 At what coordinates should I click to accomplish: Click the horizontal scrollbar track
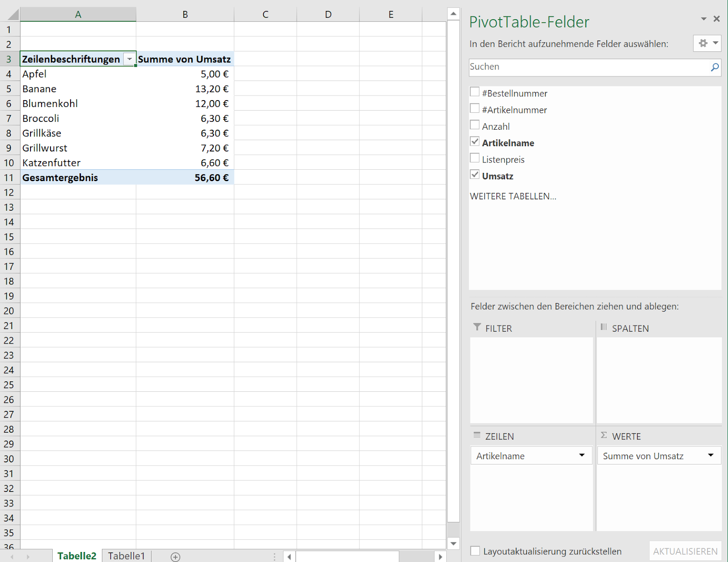click(x=416, y=557)
